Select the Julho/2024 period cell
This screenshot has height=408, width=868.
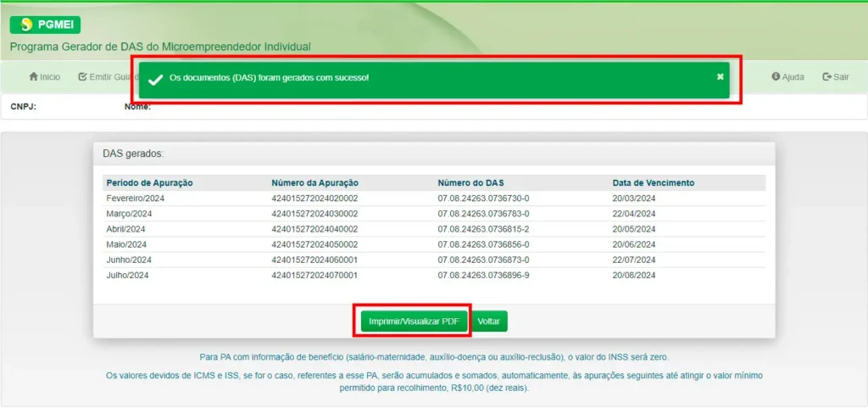point(127,276)
